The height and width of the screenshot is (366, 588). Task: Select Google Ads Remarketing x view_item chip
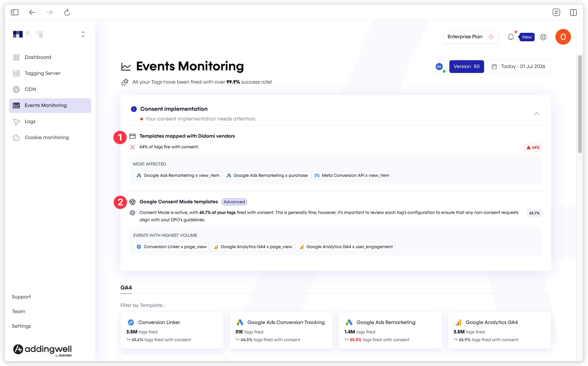177,175
